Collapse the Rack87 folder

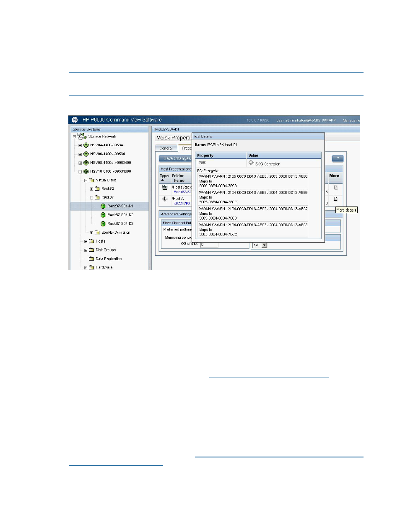tap(92, 198)
